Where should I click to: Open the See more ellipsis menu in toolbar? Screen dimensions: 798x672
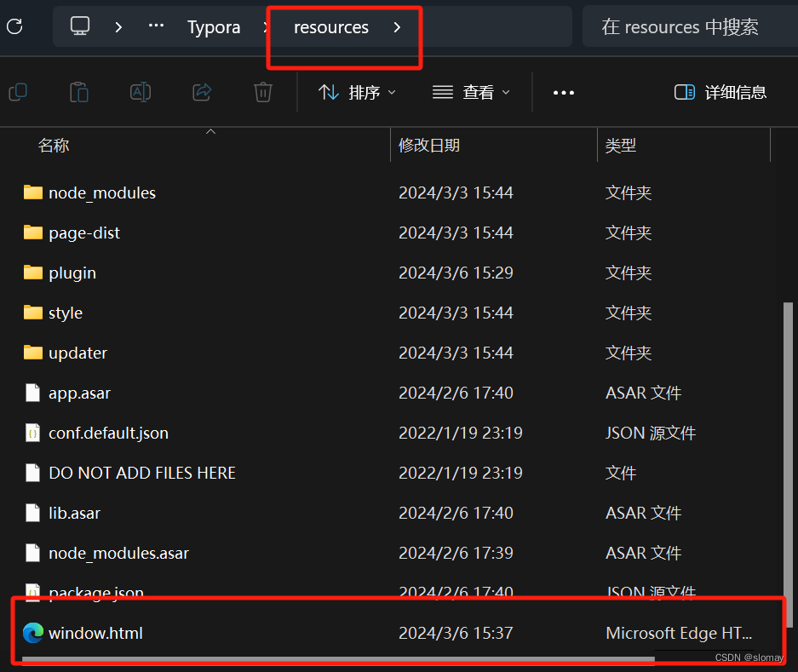pyautogui.click(x=563, y=92)
